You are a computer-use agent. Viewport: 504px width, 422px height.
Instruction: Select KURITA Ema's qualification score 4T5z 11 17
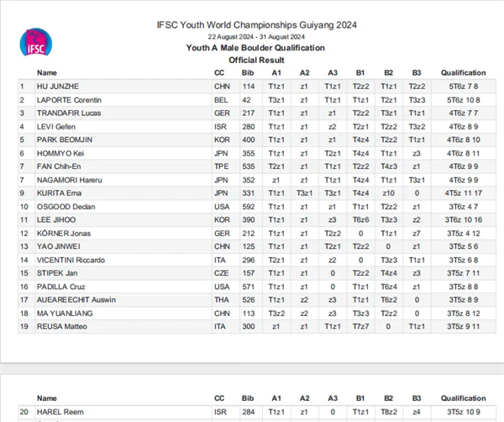point(463,193)
